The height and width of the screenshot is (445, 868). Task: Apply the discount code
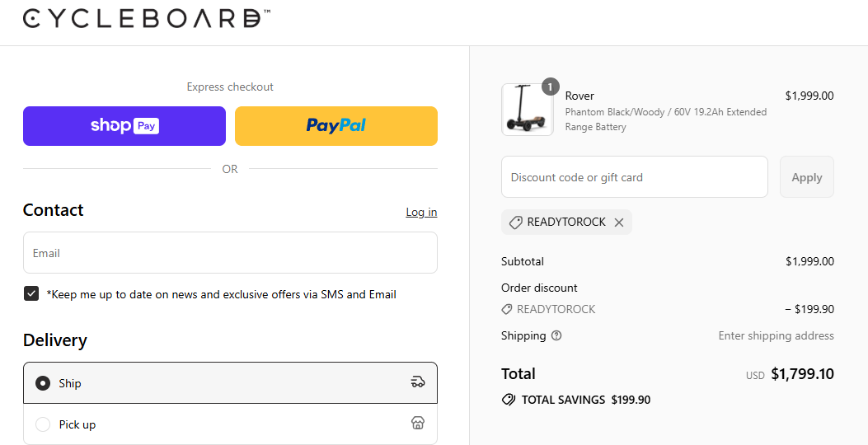(806, 177)
